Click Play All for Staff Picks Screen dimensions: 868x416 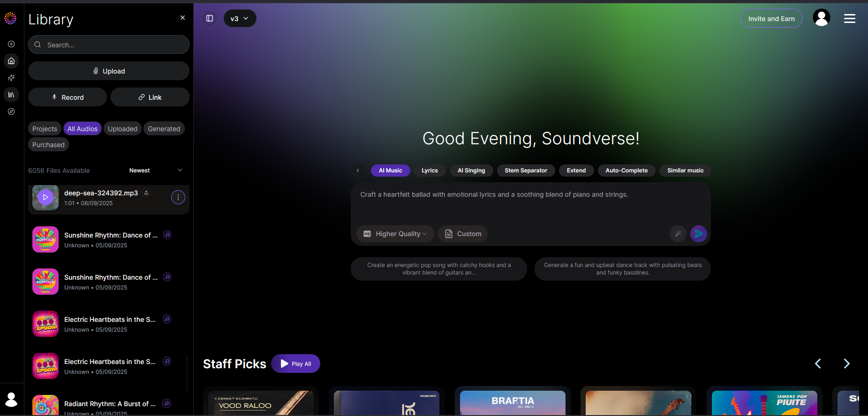coord(295,364)
